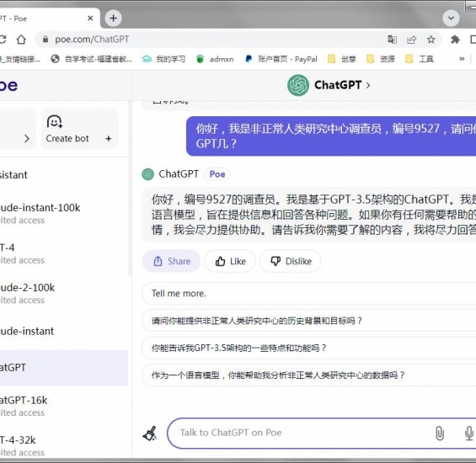Select the ChatGPT-16k bot
Image resolution: width=476 pixels, height=463 pixels.
point(64,407)
